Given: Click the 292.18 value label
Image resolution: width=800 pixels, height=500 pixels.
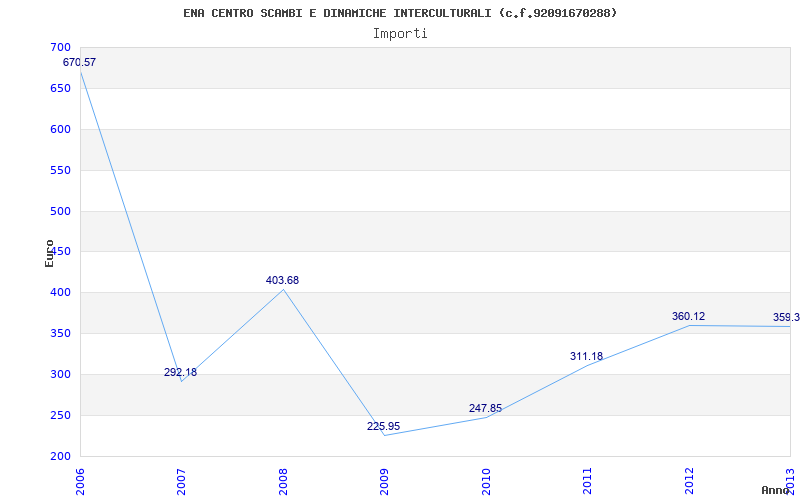Looking at the screenshot, I should tap(180, 372).
